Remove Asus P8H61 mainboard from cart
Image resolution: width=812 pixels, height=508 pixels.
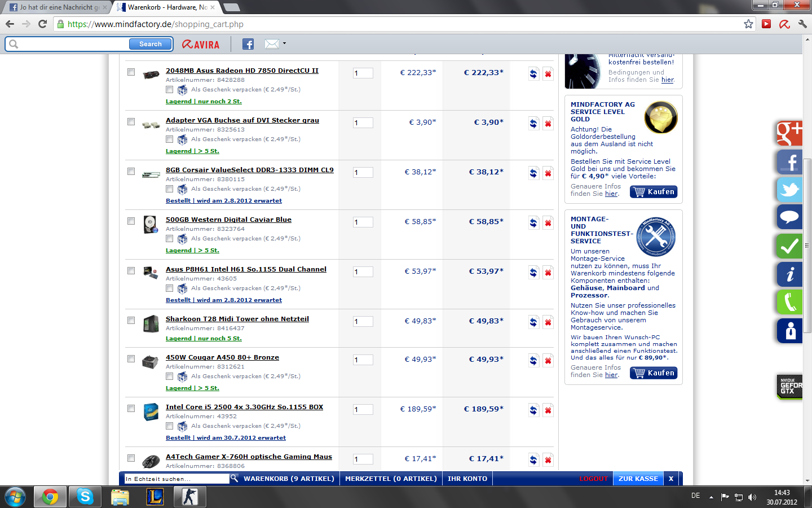coord(548,273)
